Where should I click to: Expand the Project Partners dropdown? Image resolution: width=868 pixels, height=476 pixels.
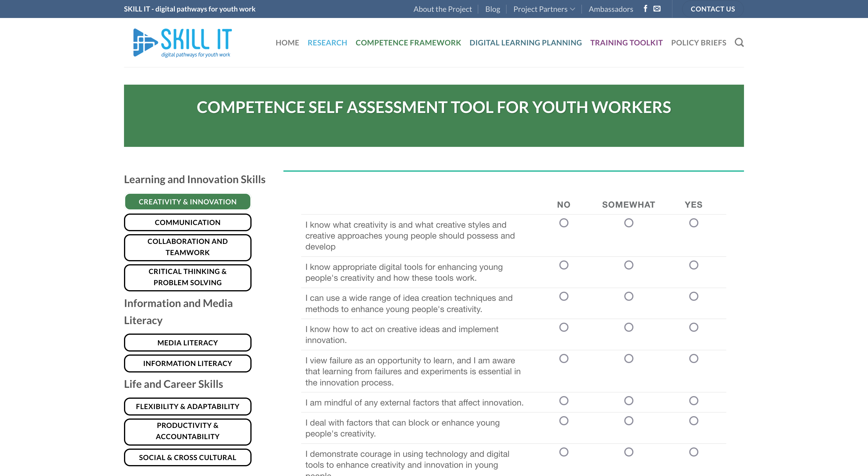pyautogui.click(x=544, y=9)
